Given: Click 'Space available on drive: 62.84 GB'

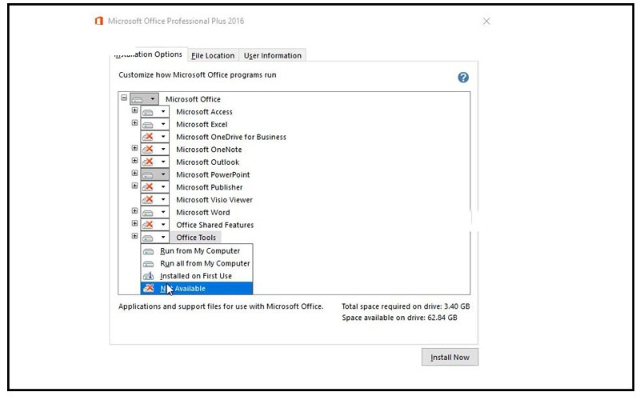Looking at the screenshot, I should (399, 318).
